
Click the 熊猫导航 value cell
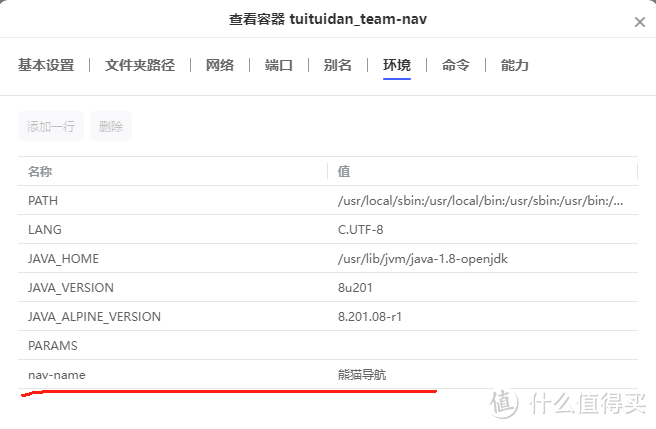tap(482, 374)
